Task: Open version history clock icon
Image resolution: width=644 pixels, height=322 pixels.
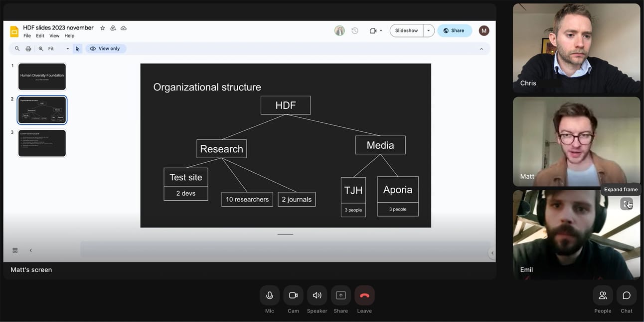Action: pos(355,30)
